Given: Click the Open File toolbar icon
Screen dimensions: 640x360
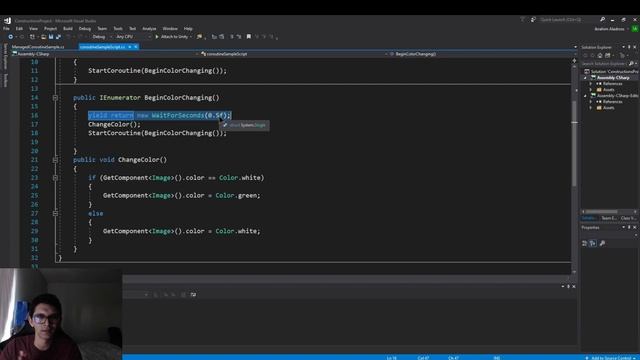Looking at the screenshot, I should tap(43, 37).
